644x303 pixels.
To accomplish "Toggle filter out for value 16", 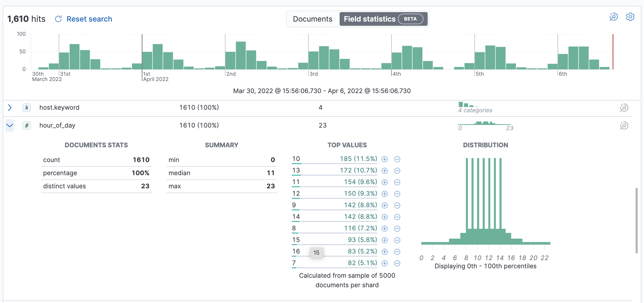I will [x=397, y=252].
